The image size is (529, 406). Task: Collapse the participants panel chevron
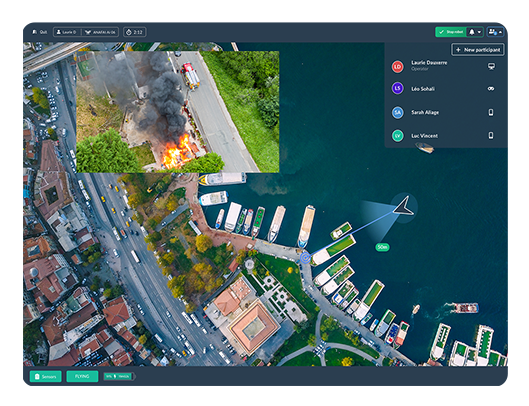[x=500, y=32]
